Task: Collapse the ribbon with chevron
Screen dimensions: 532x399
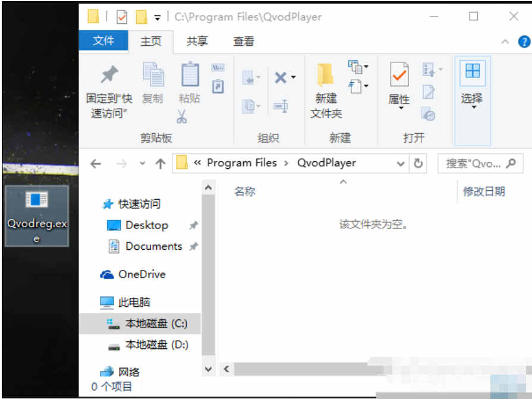Action: (505, 42)
